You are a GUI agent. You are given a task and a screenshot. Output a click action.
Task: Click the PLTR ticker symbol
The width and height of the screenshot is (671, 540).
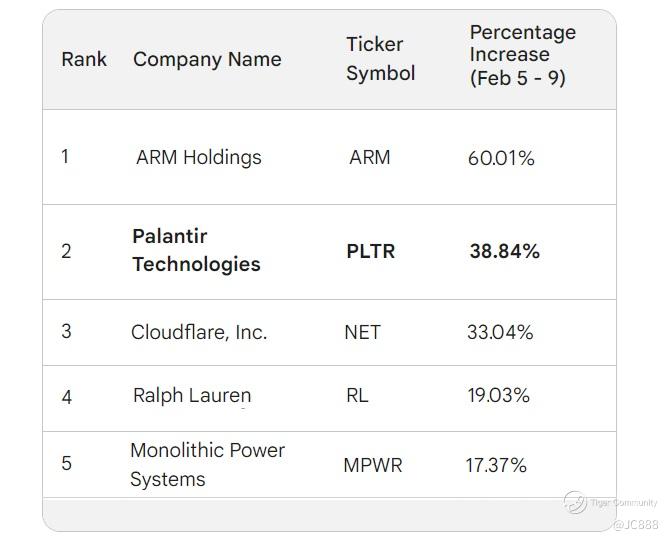(x=370, y=251)
